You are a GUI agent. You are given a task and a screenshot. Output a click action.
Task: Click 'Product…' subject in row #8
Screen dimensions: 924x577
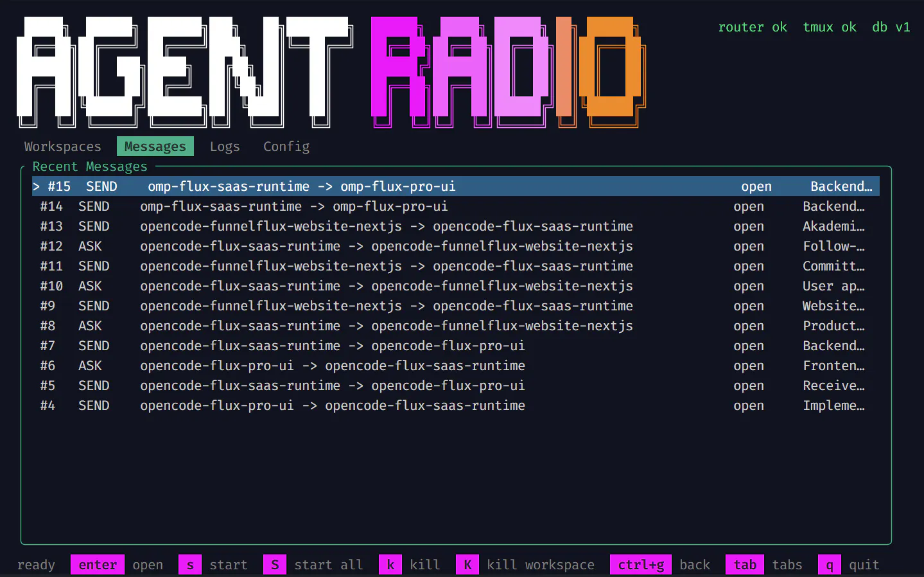(833, 326)
